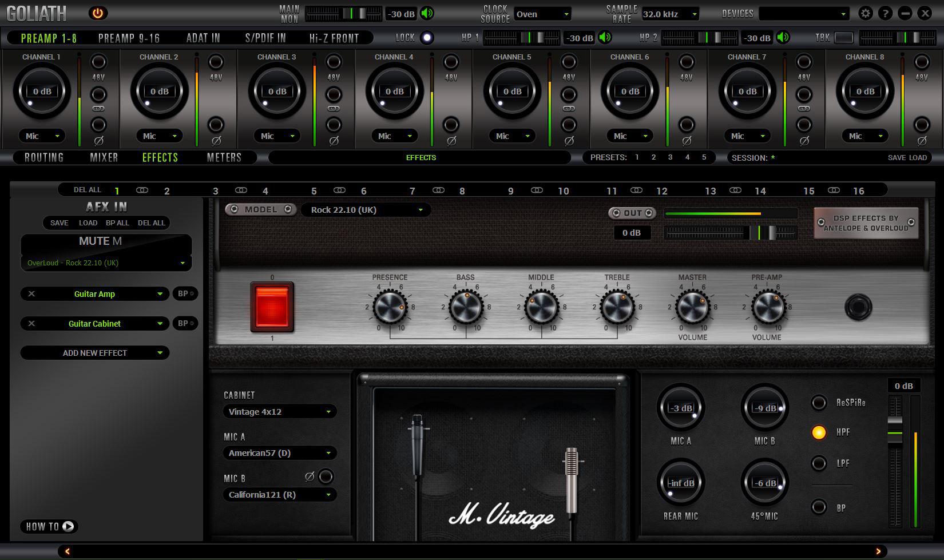Click BP ALL in AFX panel
Image resolution: width=944 pixels, height=560 pixels.
pyautogui.click(x=117, y=223)
